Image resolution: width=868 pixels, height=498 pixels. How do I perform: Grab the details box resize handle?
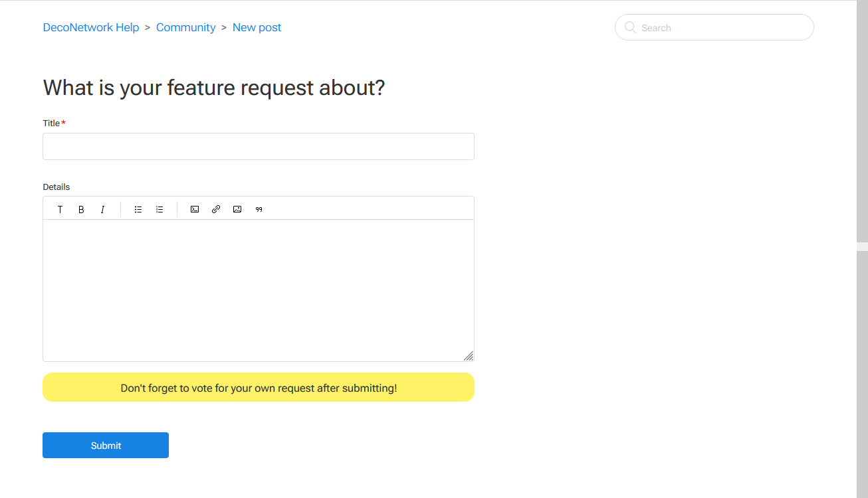point(469,356)
